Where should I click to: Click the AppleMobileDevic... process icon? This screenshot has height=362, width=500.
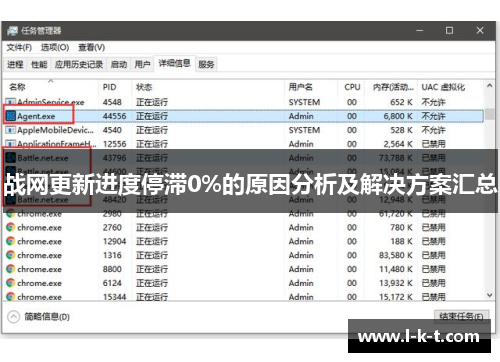(11, 130)
